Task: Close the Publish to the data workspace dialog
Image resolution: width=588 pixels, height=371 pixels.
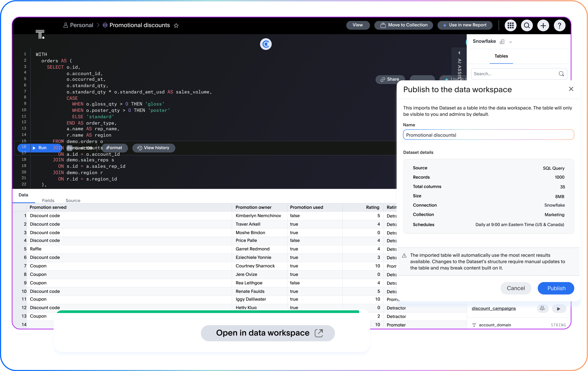Action: pos(571,89)
